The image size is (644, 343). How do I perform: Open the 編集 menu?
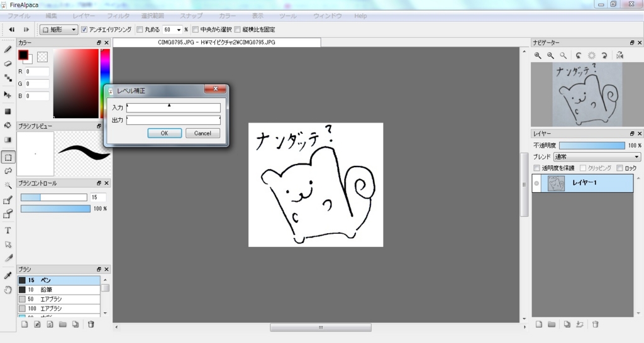click(52, 16)
